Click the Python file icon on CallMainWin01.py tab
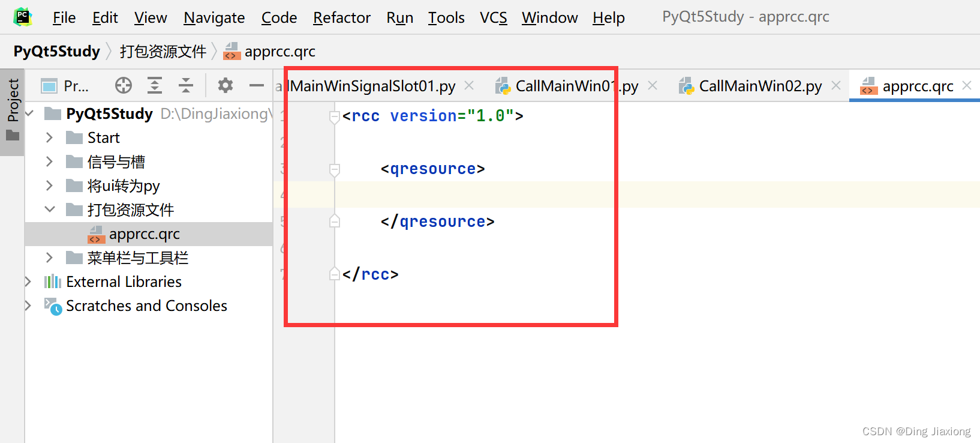The image size is (980, 443). pyautogui.click(x=503, y=86)
